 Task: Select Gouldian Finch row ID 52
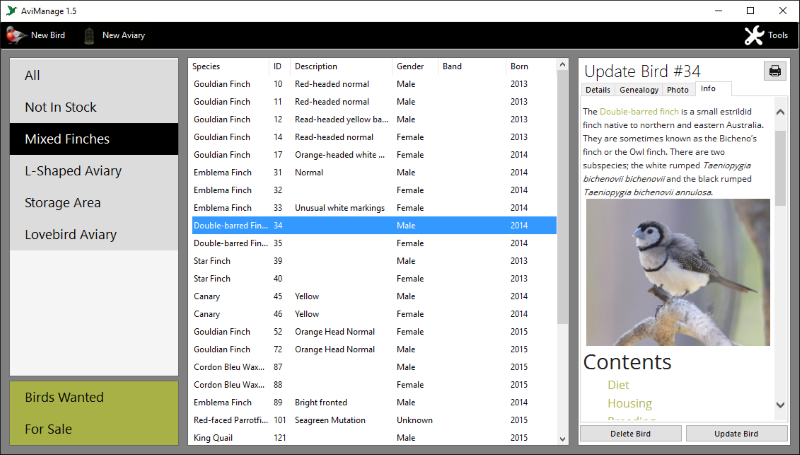374,332
